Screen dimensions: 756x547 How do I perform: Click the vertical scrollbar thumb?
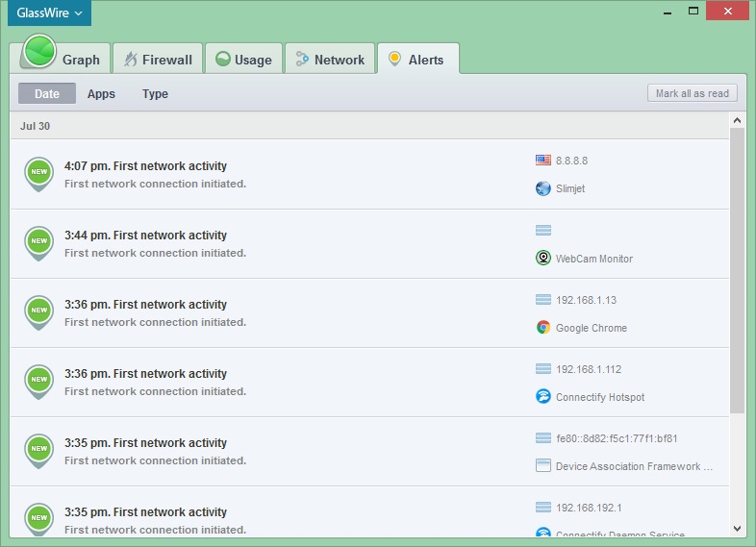(737, 270)
